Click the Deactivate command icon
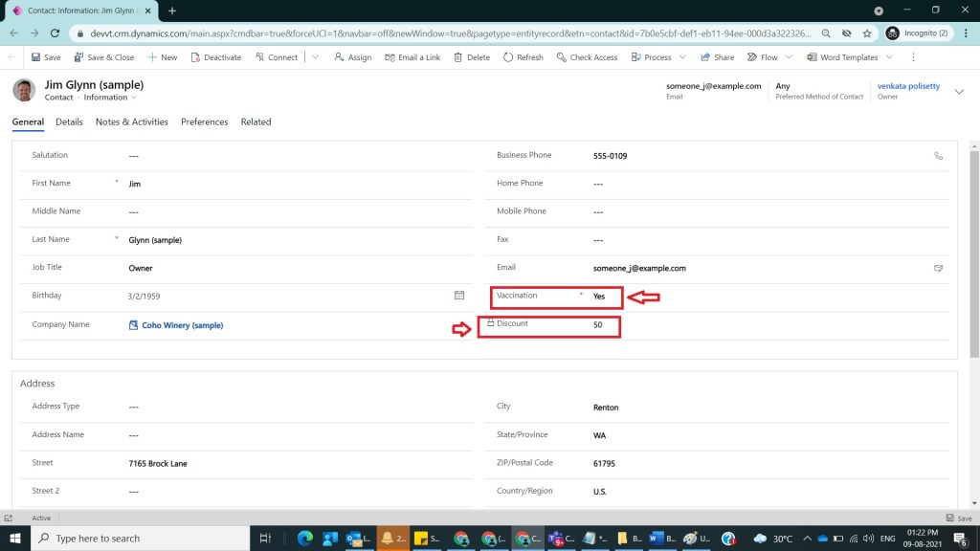The height and width of the screenshot is (551, 980). (x=195, y=57)
